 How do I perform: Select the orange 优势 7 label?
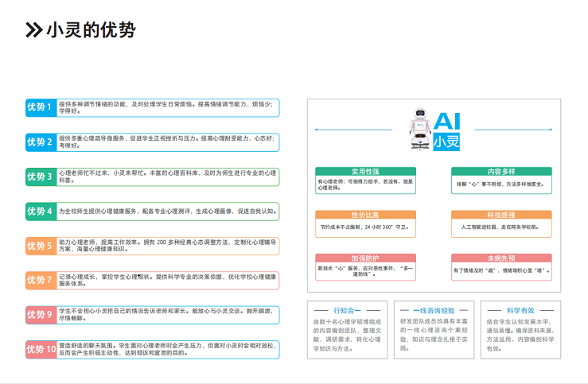click(x=39, y=280)
